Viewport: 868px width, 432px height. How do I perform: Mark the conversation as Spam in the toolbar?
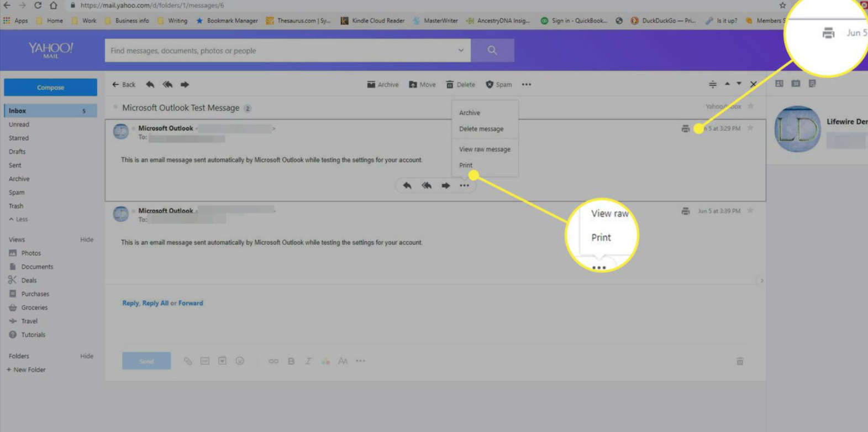[x=498, y=85]
